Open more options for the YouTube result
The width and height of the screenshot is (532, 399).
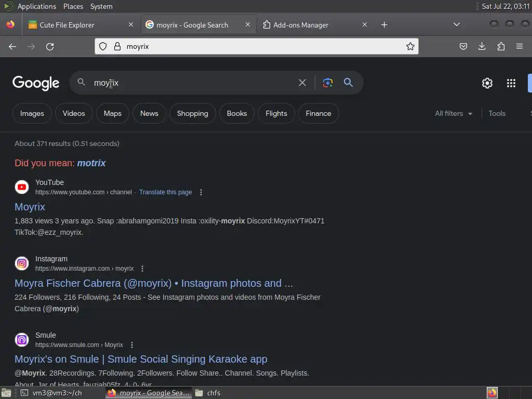(x=201, y=192)
